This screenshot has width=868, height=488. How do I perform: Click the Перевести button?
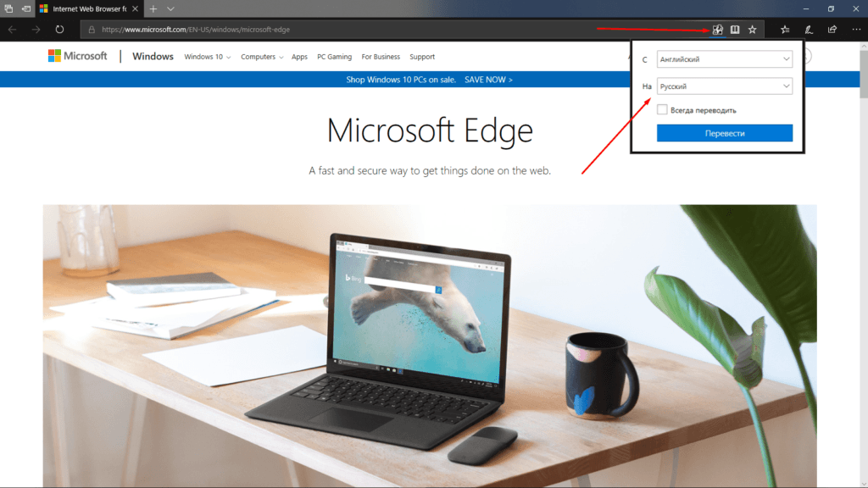(725, 133)
